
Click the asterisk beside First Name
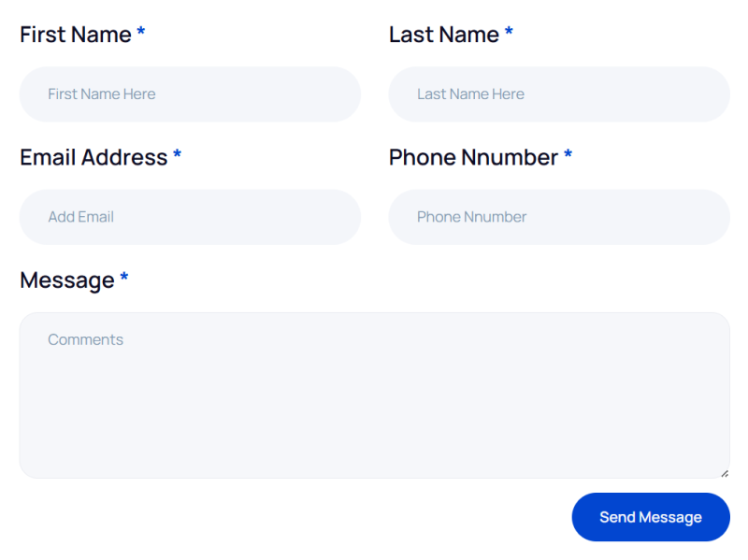tap(141, 33)
